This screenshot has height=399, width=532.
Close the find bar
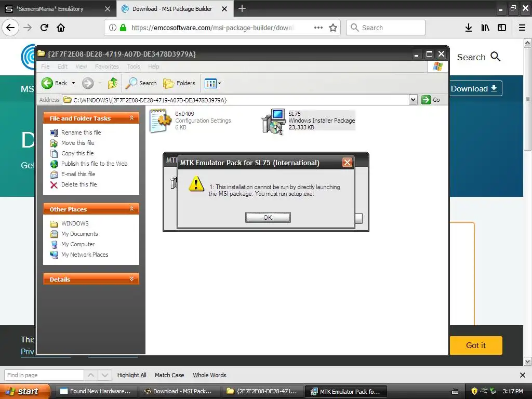523,375
